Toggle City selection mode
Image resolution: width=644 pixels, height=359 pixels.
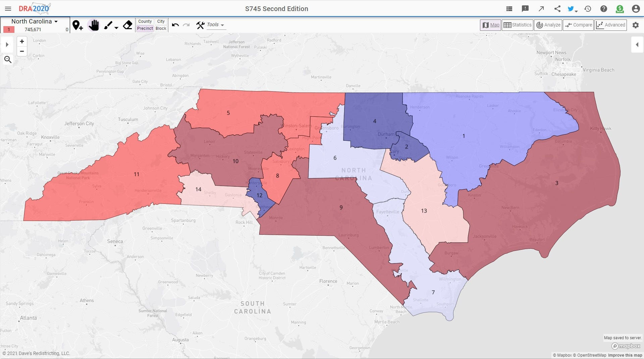click(x=161, y=21)
